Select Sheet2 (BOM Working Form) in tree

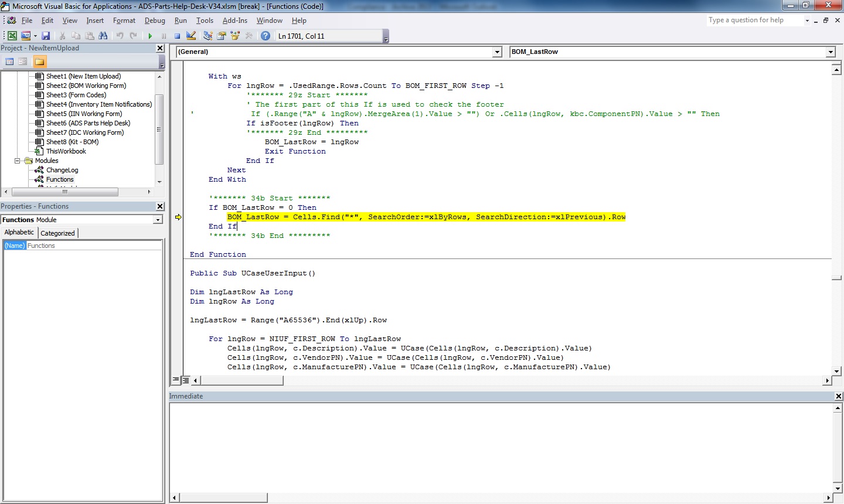tap(86, 86)
